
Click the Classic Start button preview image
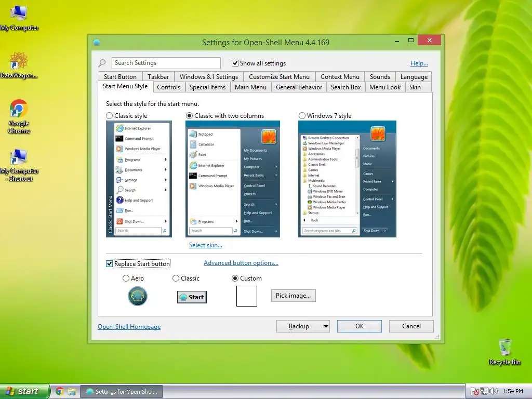(192, 297)
